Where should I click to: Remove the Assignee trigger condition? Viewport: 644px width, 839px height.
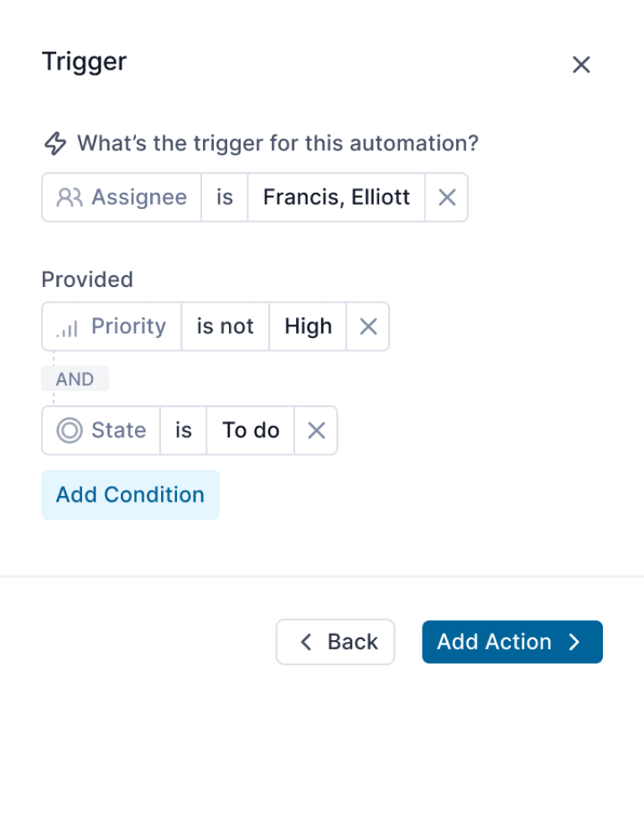(x=447, y=197)
